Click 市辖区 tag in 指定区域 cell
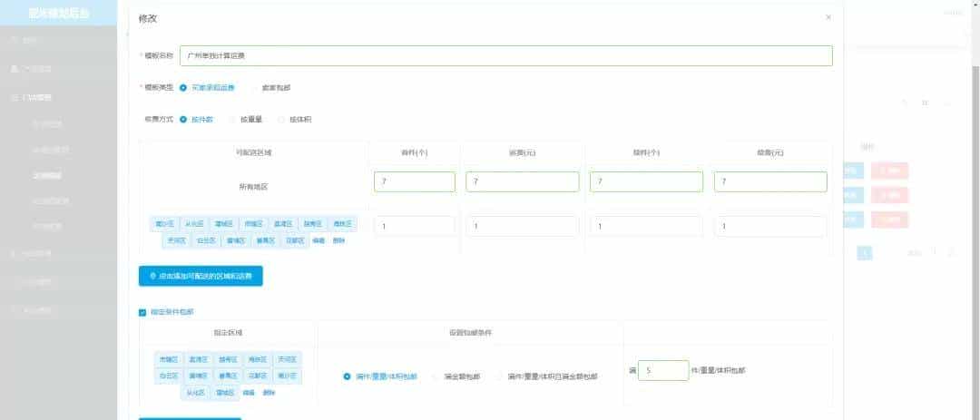980x420 pixels. click(169, 359)
